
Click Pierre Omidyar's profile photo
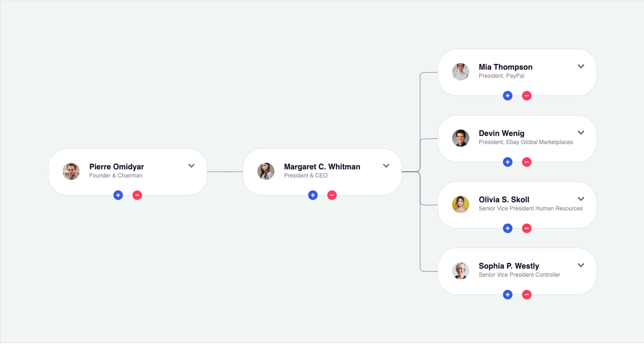(x=71, y=171)
